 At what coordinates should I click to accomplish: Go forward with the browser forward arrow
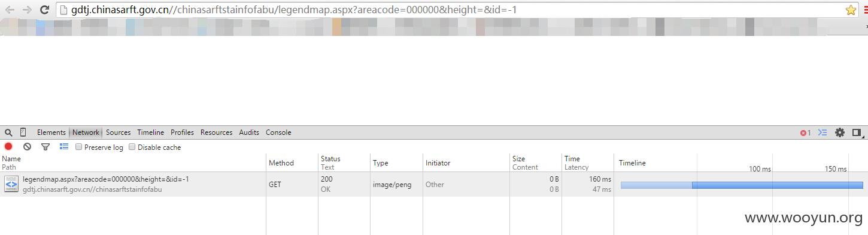[27, 10]
